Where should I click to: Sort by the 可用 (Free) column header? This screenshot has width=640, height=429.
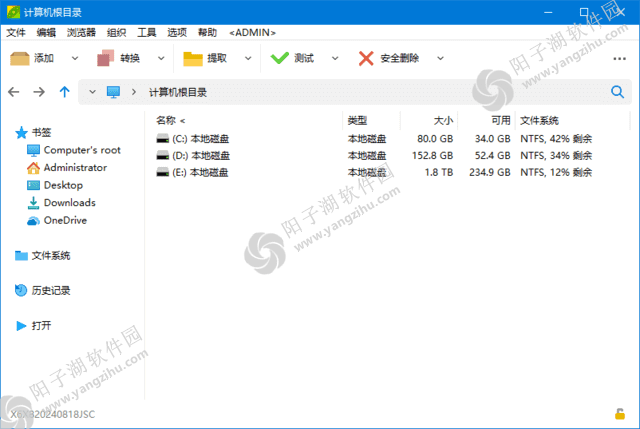point(500,120)
